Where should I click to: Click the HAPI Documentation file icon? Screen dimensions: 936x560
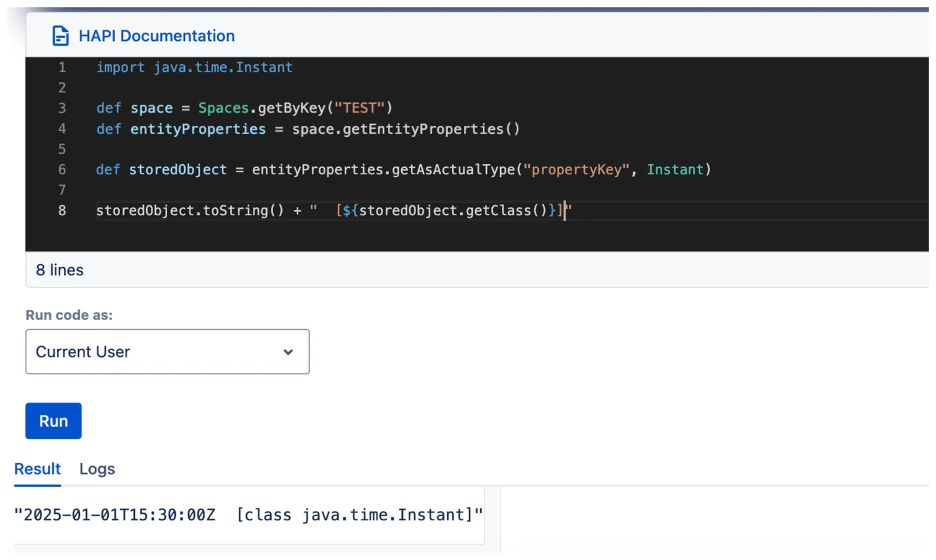pyautogui.click(x=60, y=36)
